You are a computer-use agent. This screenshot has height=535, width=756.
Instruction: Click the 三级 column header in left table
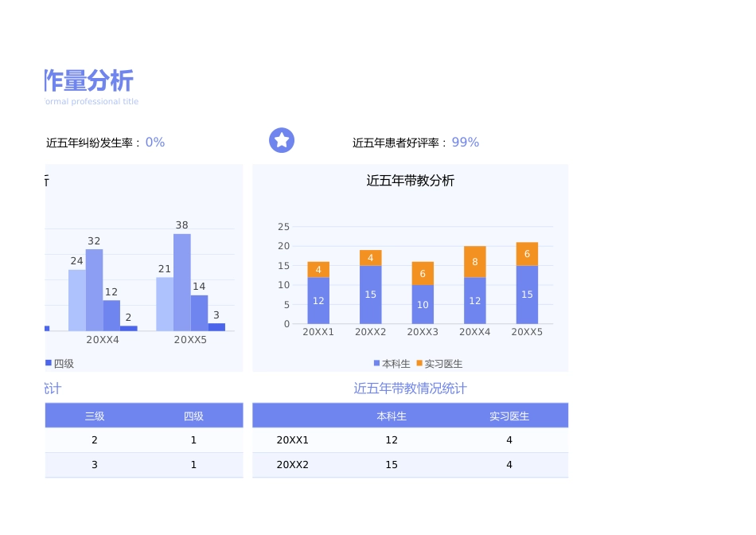tap(95, 416)
